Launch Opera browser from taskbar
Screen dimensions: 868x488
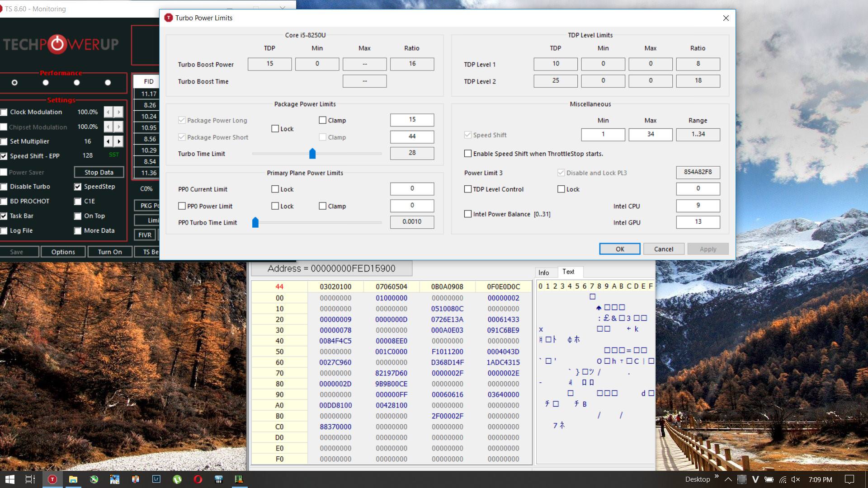pyautogui.click(x=198, y=479)
